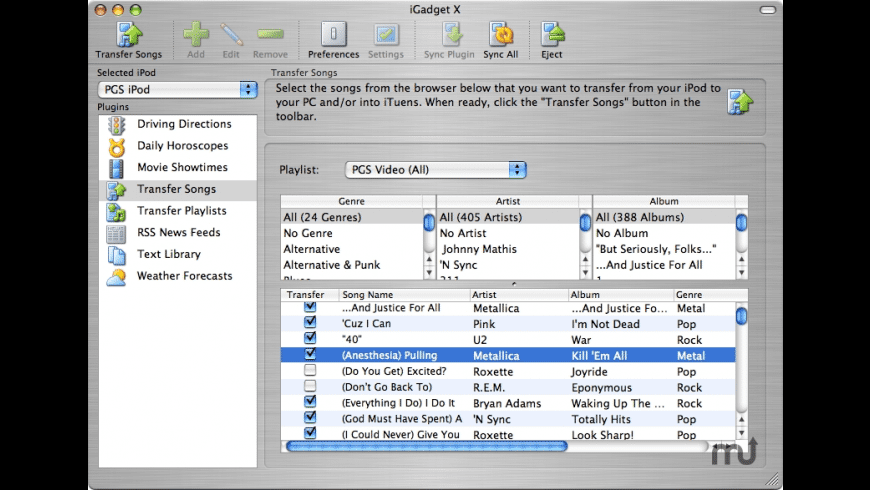The image size is (870, 490).
Task: Click song list scroll down arrow
Action: 742,433
